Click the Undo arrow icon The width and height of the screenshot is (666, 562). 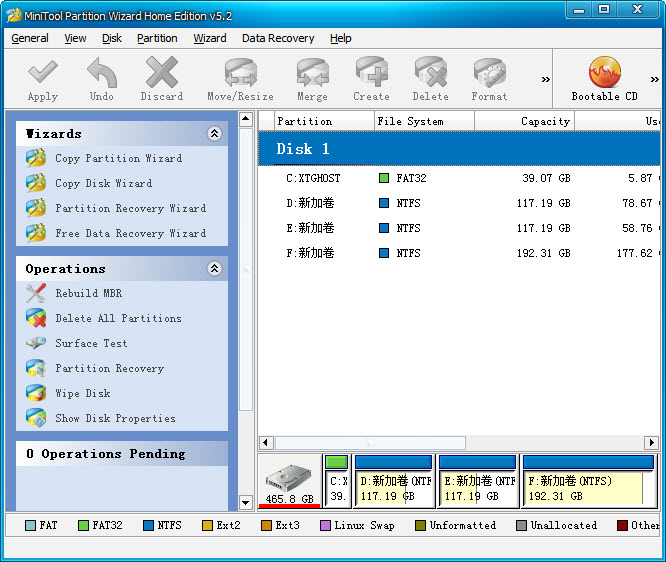point(101,75)
